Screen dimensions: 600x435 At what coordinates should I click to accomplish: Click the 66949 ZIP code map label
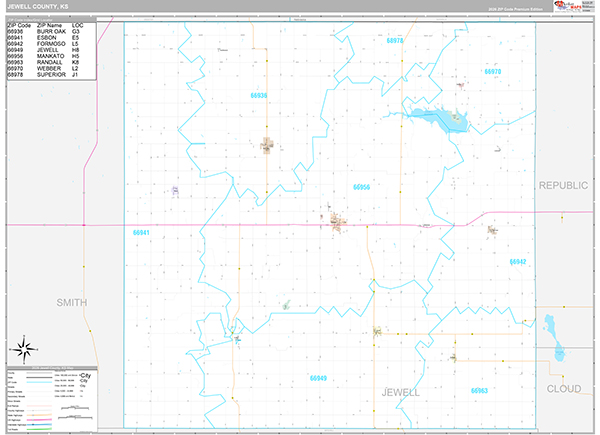click(x=318, y=378)
